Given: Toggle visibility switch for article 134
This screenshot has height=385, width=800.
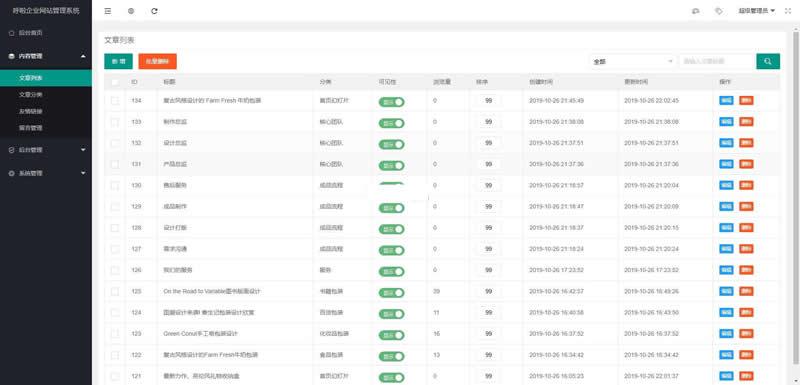Looking at the screenshot, I should coord(391,101).
